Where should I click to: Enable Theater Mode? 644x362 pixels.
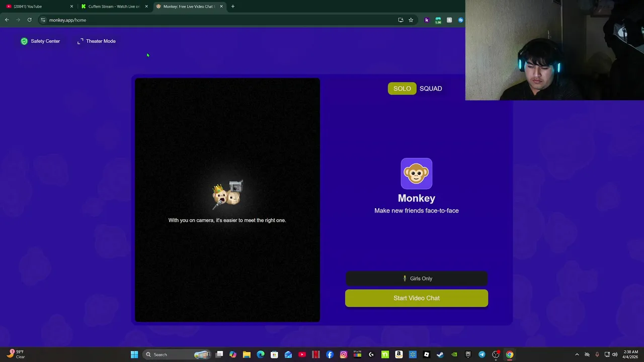(96, 41)
